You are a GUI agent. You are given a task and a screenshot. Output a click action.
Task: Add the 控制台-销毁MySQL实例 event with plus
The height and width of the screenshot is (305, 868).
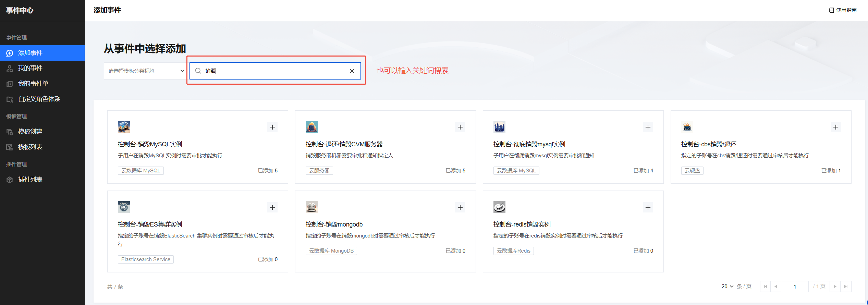(272, 127)
